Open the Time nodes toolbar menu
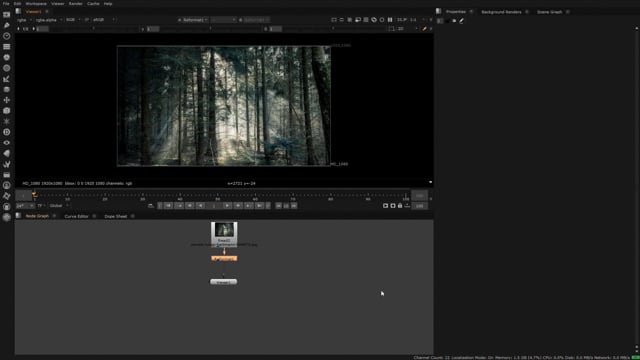Screen dimensions: 640x360 click(x=7, y=36)
